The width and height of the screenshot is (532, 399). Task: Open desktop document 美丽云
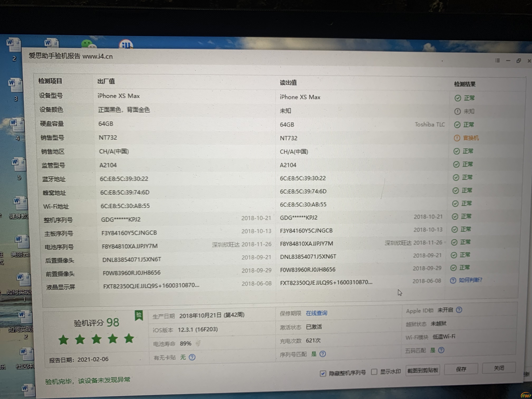pos(22,242)
